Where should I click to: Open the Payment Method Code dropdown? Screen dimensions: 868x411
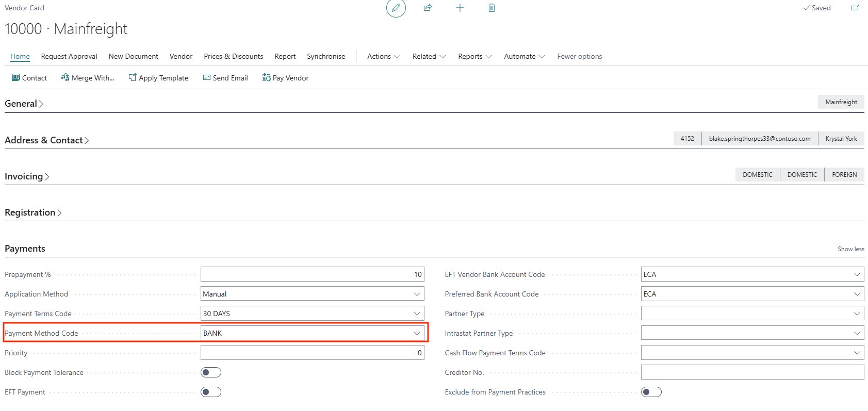coord(417,333)
